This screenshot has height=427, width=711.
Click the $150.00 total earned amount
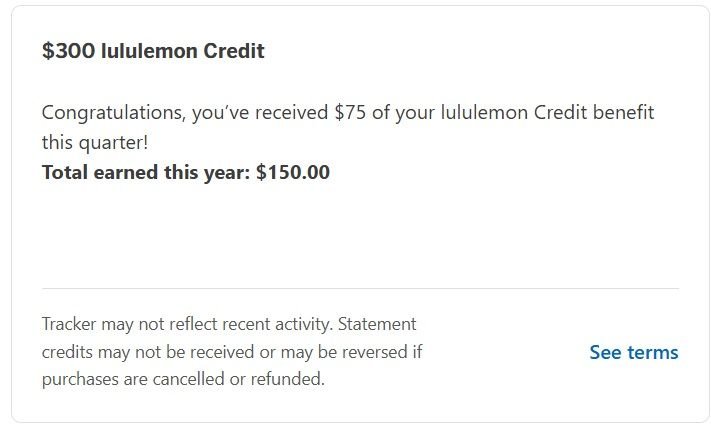tap(293, 172)
